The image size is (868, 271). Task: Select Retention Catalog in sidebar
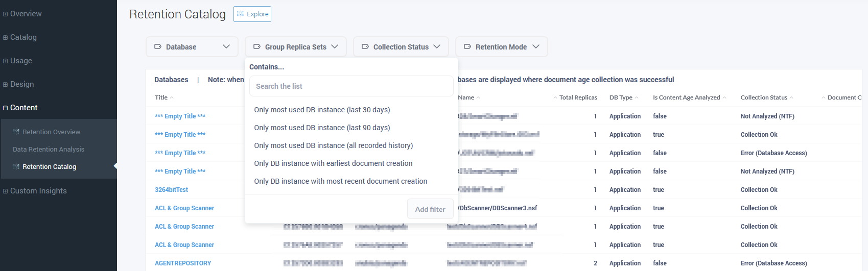tap(49, 166)
